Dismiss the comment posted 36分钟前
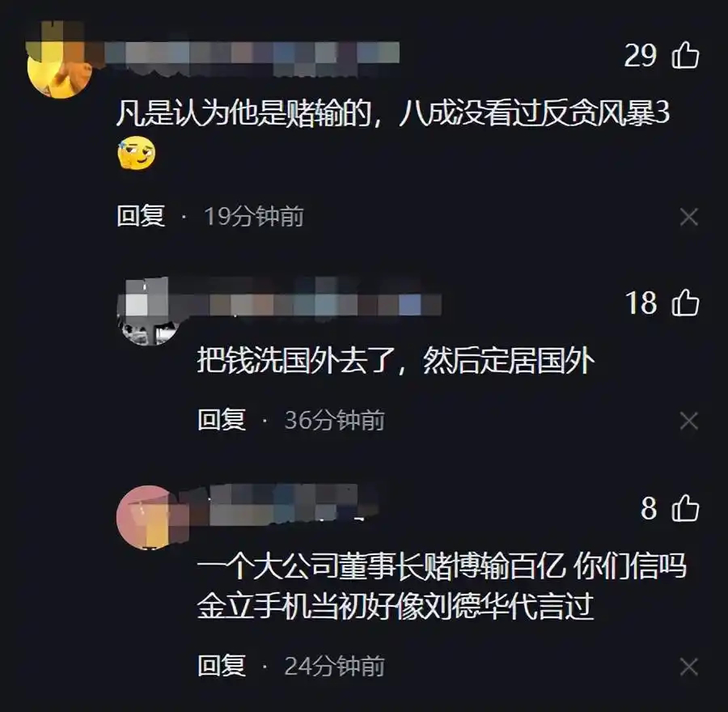Screen dimensions: 728x712 pos(689,422)
